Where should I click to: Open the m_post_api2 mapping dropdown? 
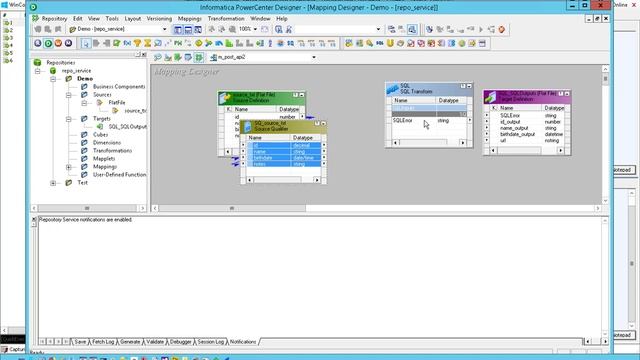pyautogui.click(x=313, y=57)
